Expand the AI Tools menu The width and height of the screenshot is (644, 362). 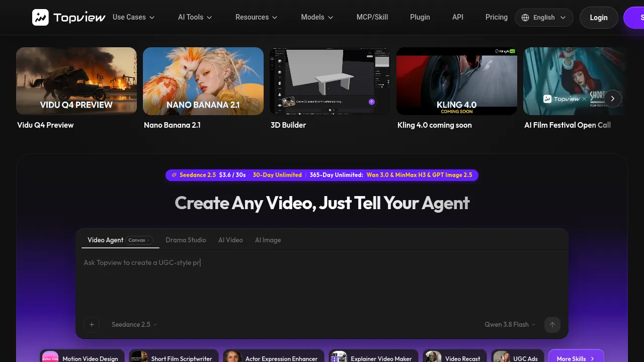(x=195, y=17)
